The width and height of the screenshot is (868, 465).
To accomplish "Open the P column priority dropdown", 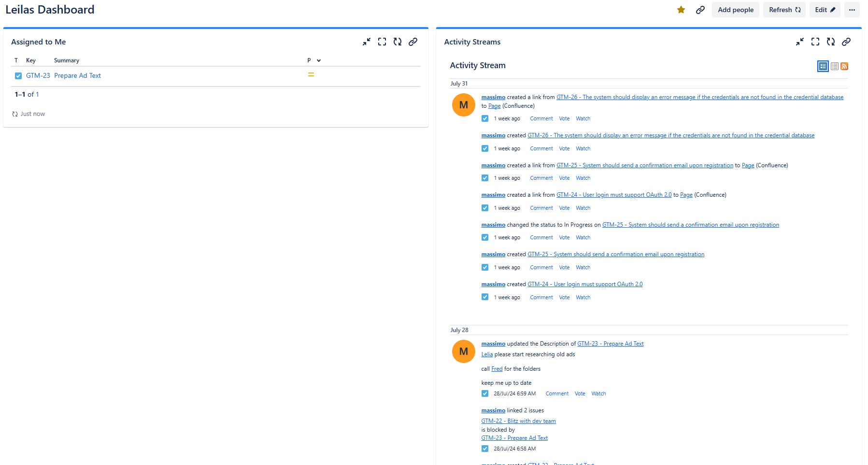I will [317, 60].
